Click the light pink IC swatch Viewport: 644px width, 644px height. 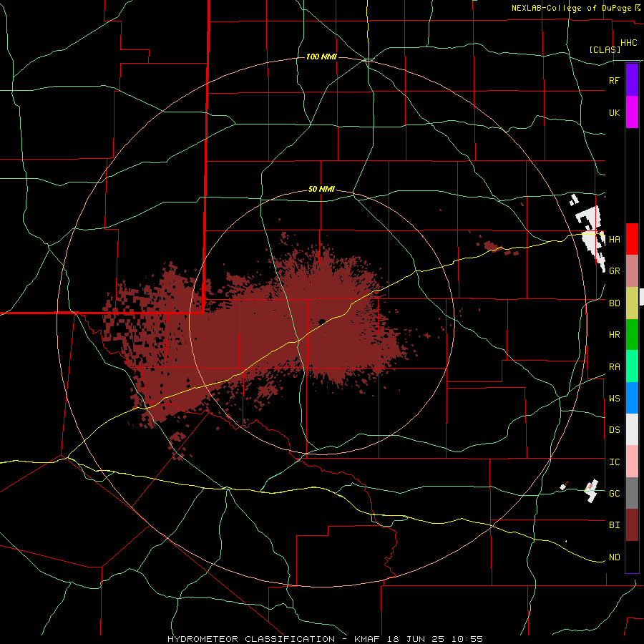point(632,462)
